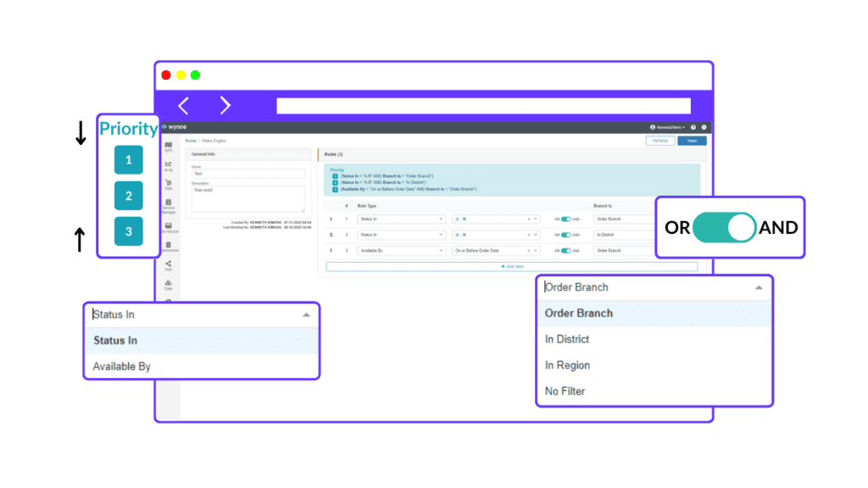Click the Refresh button
Image resolution: width=868 pixels, height=488 pixels.
point(660,141)
